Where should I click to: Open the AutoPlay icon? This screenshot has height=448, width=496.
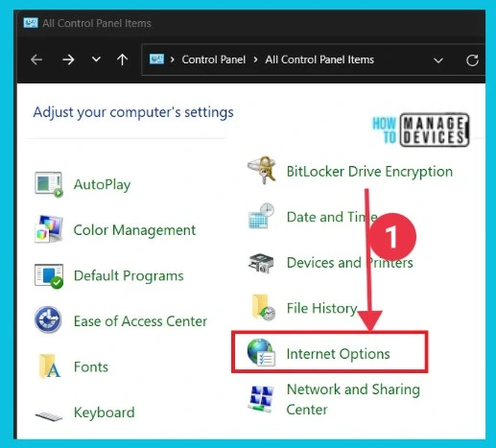49,184
